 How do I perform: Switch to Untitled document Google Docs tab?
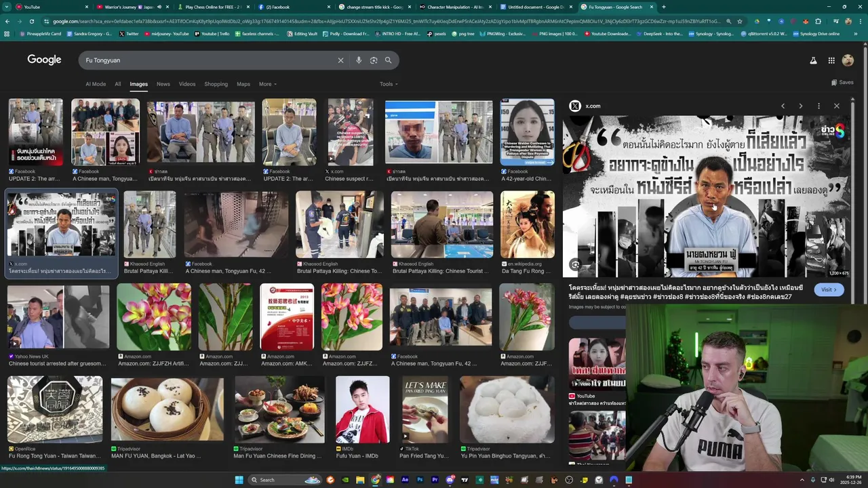tap(536, 7)
